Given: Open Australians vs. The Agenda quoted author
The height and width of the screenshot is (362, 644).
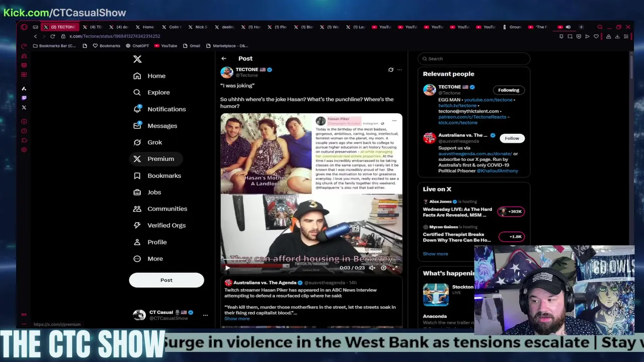Looking at the screenshot, I should tap(265, 283).
